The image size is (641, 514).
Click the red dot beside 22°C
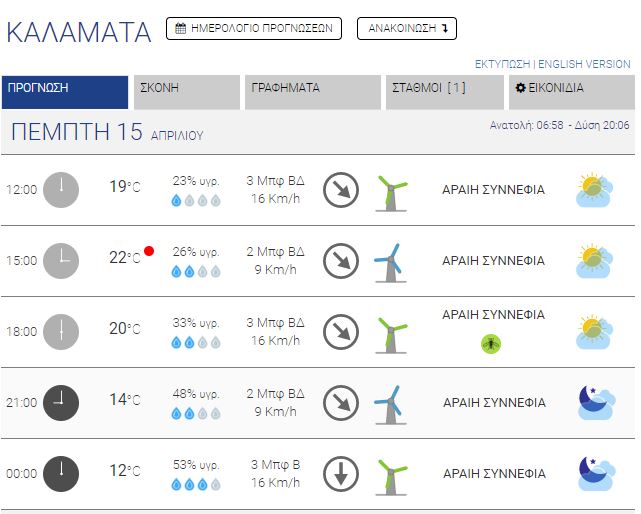(149, 251)
